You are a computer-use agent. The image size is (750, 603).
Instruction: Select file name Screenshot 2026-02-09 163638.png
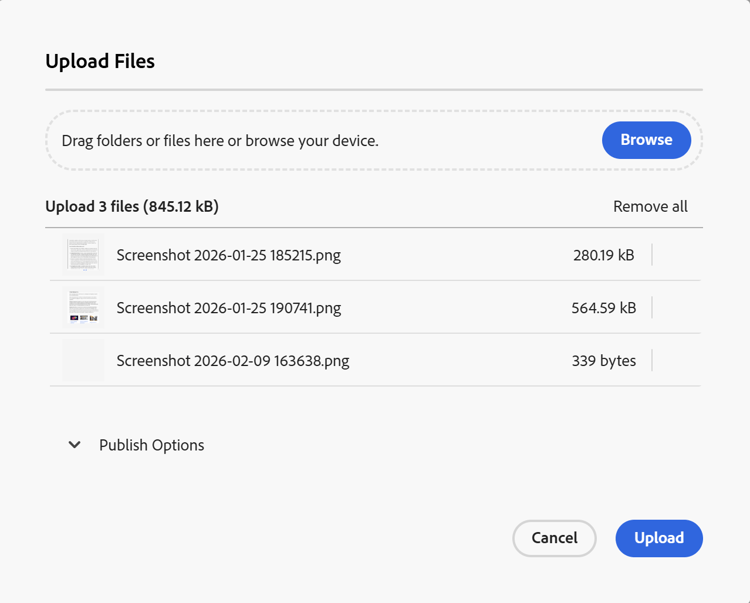click(x=232, y=361)
